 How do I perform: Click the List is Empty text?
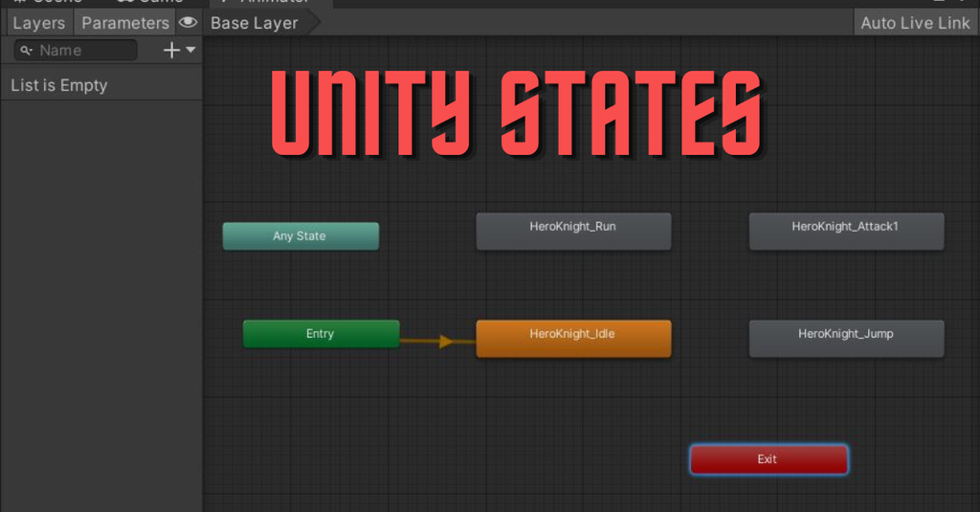pyautogui.click(x=58, y=85)
